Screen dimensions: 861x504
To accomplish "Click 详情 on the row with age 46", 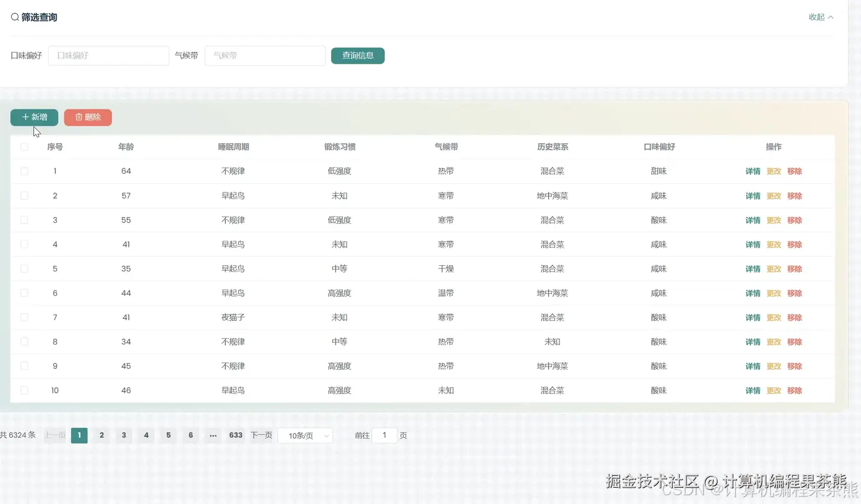I will click(x=752, y=390).
